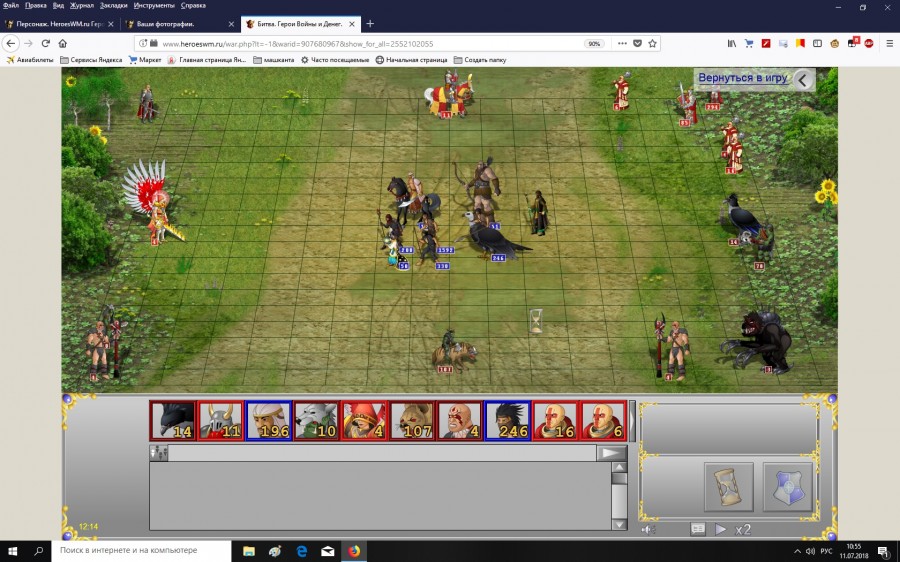
Task: Select the white wolf portrait showing 10
Action: [x=317, y=421]
